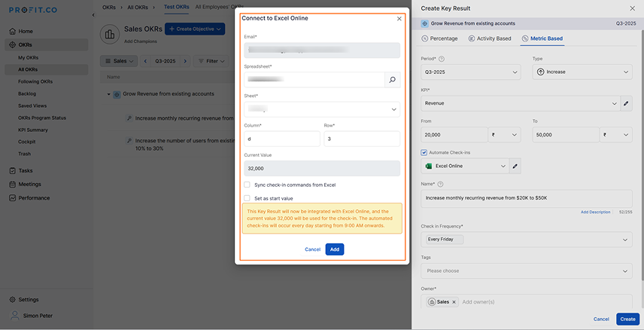The width and height of the screenshot is (644, 330).
Task: Select the Metric Based tab
Action: click(542, 38)
